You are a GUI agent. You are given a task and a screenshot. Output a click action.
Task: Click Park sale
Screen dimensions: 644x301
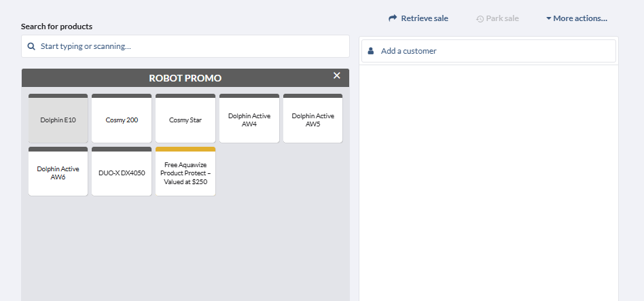[x=497, y=18]
